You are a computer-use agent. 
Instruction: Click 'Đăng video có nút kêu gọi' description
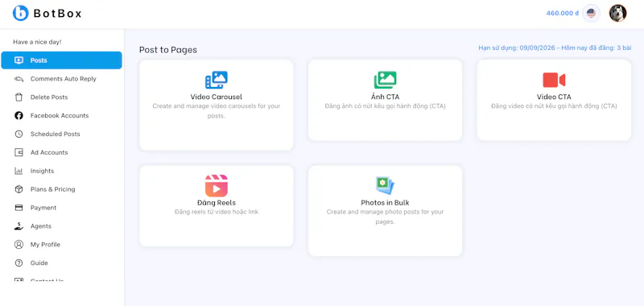(x=554, y=106)
